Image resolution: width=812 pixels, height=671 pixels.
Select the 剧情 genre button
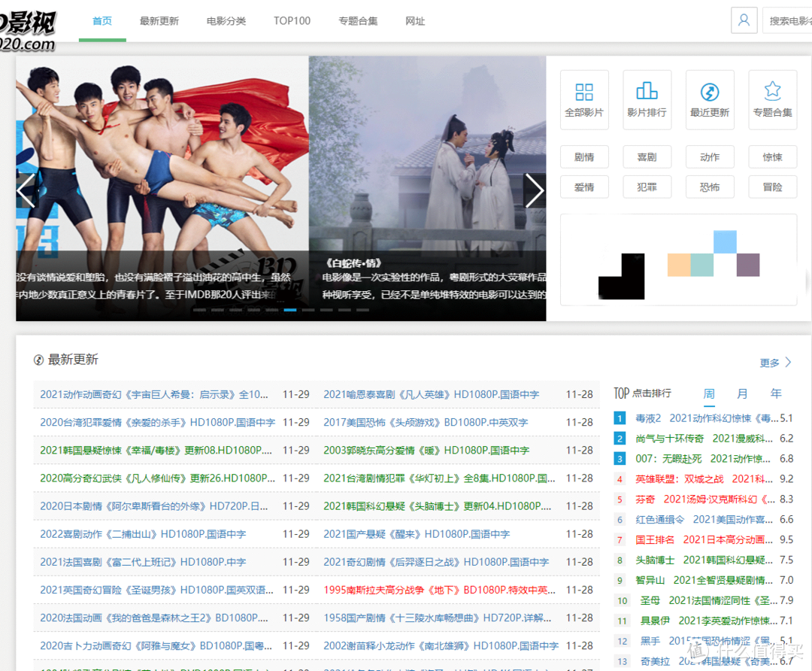pyautogui.click(x=584, y=157)
